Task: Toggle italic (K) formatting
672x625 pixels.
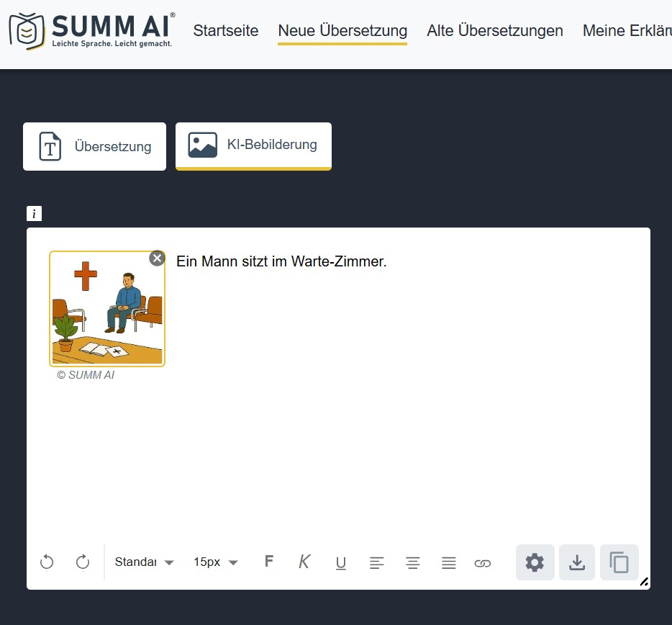Action: (x=304, y=561)
